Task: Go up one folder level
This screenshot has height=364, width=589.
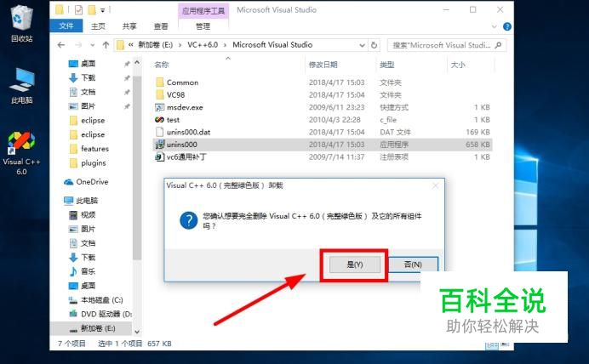Action: [x=106, y=45]
